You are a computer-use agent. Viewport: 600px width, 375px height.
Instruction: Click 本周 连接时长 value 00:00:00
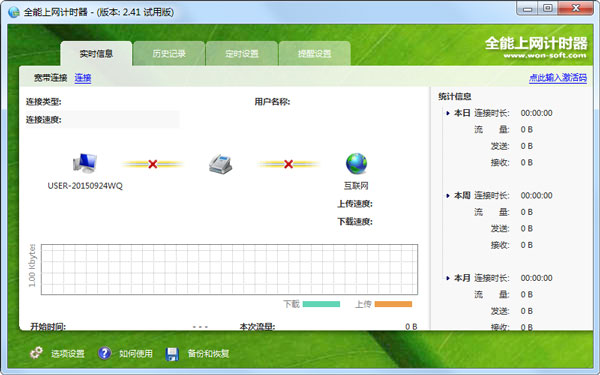[536, 196]
